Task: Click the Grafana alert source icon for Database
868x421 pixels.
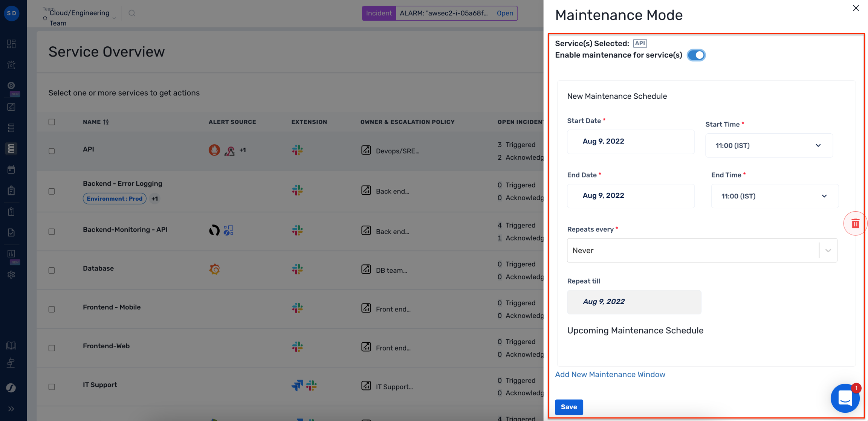Action: tap(214, 269)
